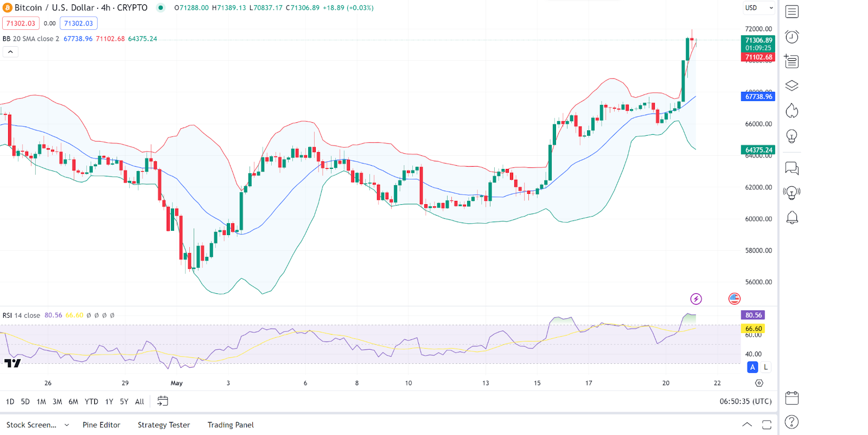
Task: Maximize the bottom panel
Action: (x=767, y=425)
